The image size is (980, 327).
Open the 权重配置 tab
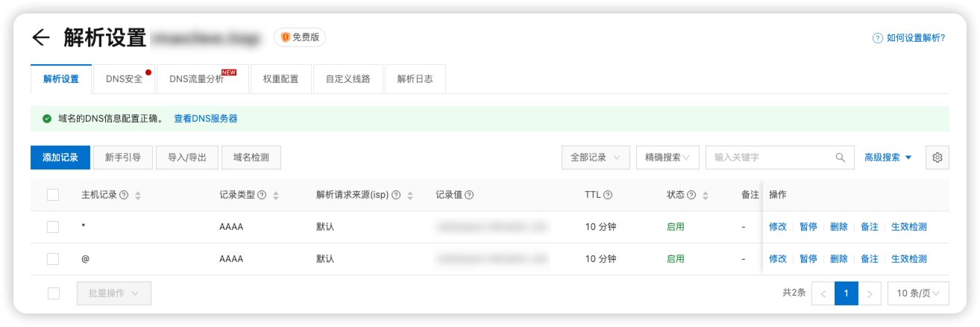280,79
